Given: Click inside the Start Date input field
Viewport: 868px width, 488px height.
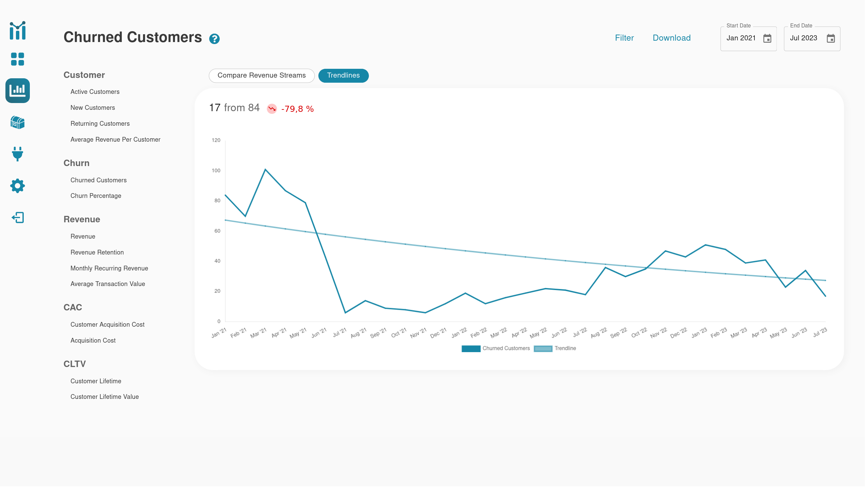Looking at the screenshot, I should (x=741, y=38).
